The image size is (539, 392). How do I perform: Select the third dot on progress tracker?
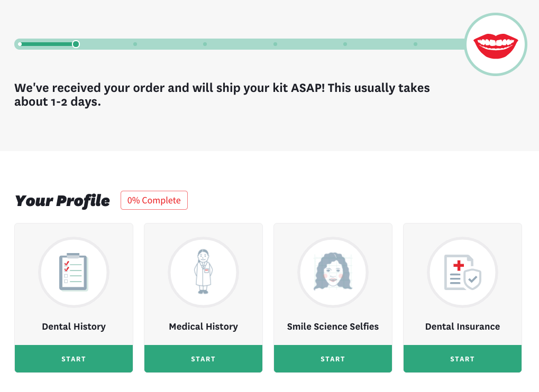135,44
